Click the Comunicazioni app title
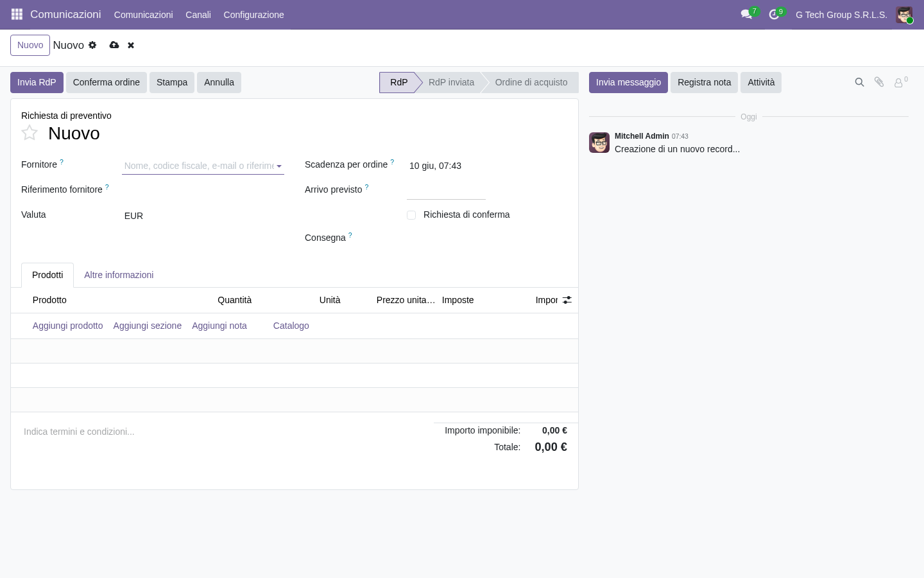Image resolution: width=924 pixels, height=578 pixels. [65, 14]
